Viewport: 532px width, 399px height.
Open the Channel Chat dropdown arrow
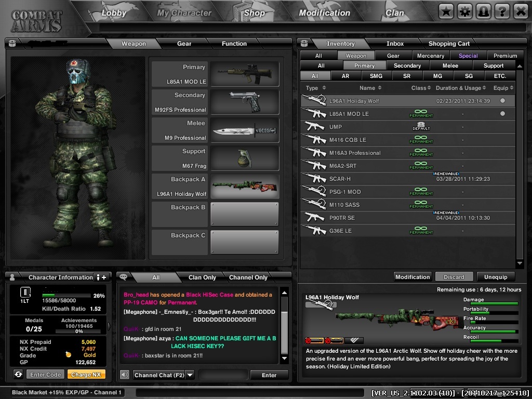point(190,375)
